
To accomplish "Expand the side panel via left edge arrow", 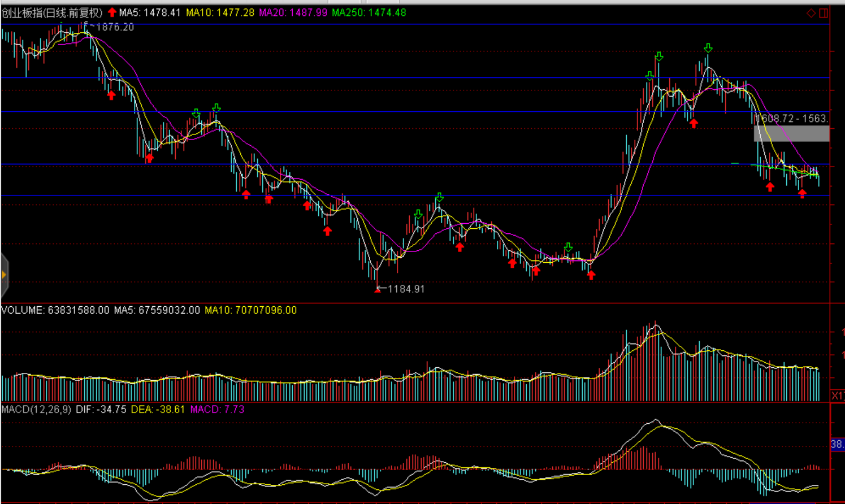I will coord(4,275).
